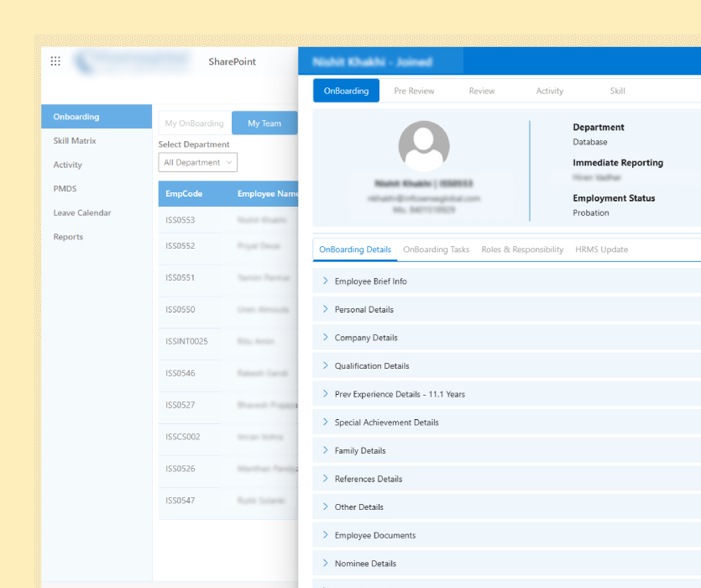Open the SharePoint app launcher grid
Viewport: 701px width, 588px height.
pyautogui.click(x=55, y=61)
